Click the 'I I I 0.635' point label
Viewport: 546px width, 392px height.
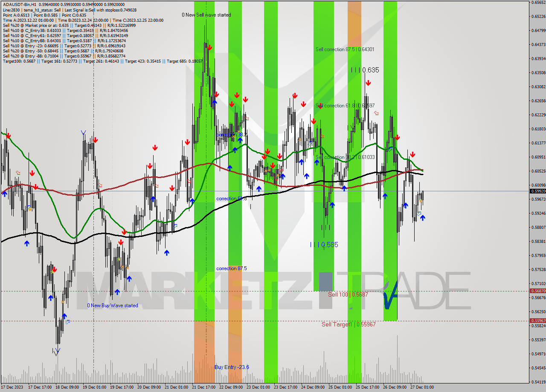tap(365, 70)
